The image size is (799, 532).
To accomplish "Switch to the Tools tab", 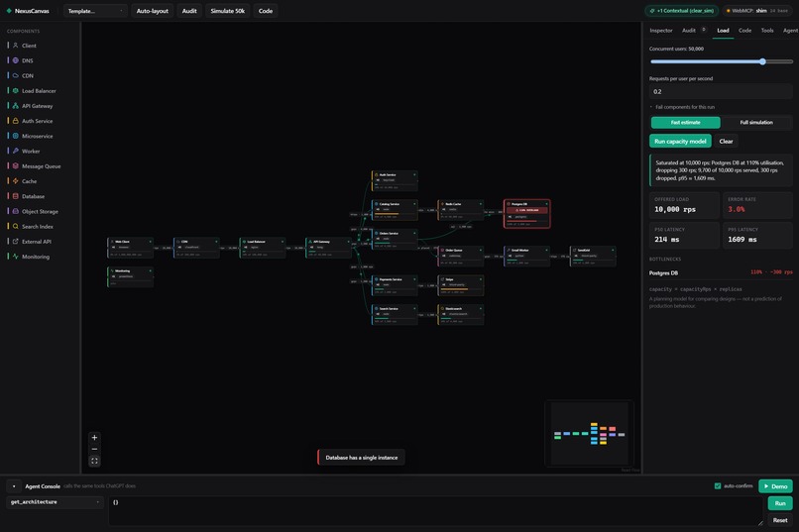I will pos(767,31).
